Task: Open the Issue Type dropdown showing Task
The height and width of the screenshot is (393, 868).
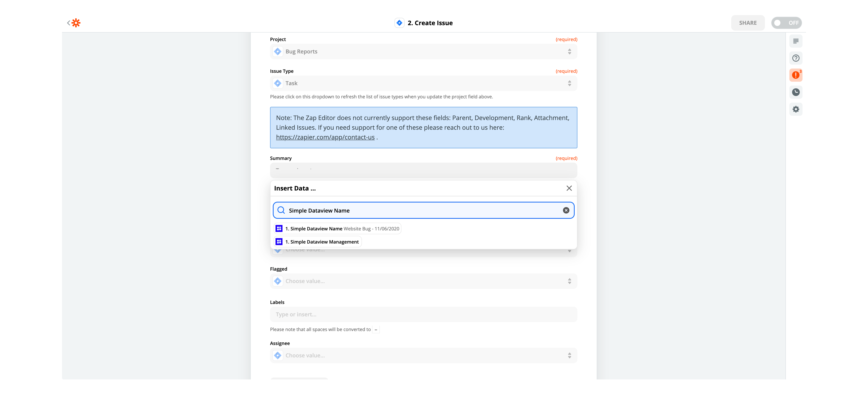Action: (423, 83)
